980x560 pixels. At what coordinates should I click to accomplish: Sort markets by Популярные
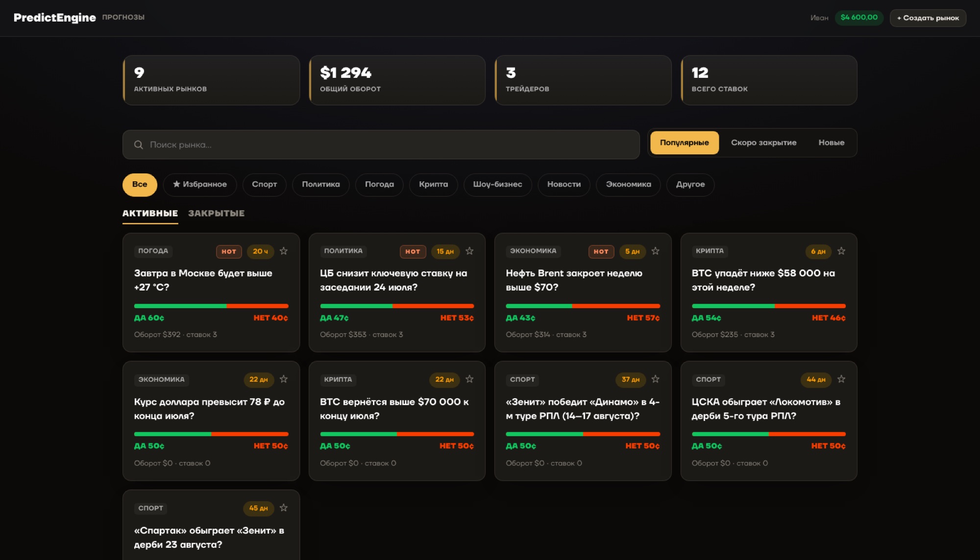click(684, 143)
